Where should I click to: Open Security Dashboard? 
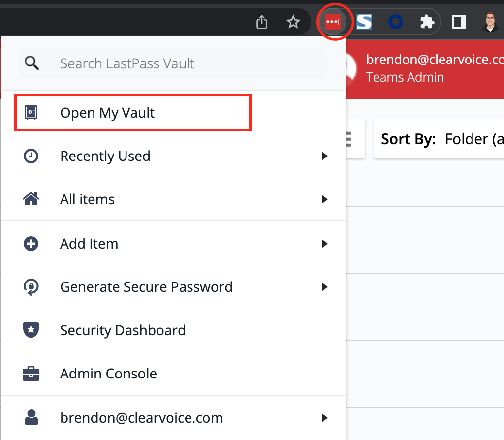coord(173,330)
